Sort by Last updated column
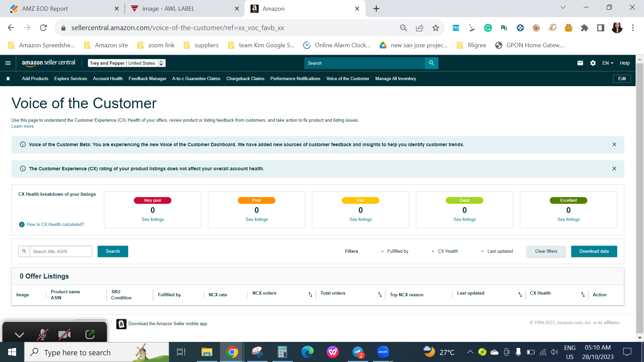 (x=520, y=295)
